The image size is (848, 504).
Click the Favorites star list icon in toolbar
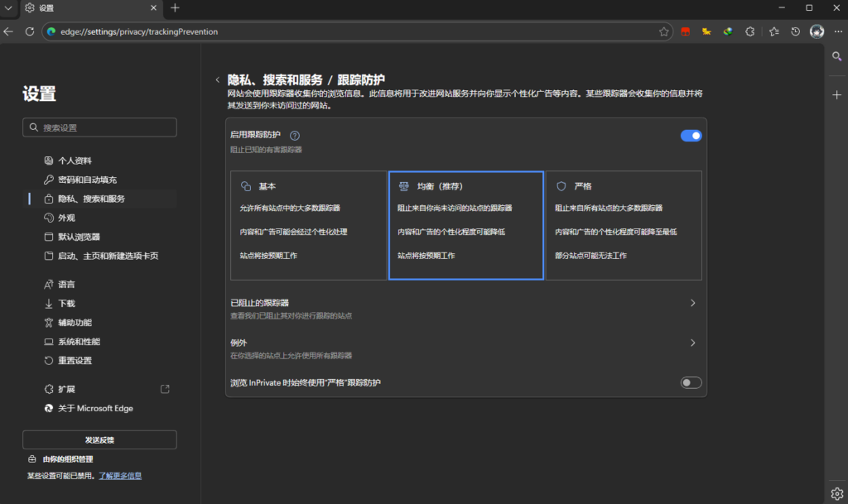click(773, 31)
